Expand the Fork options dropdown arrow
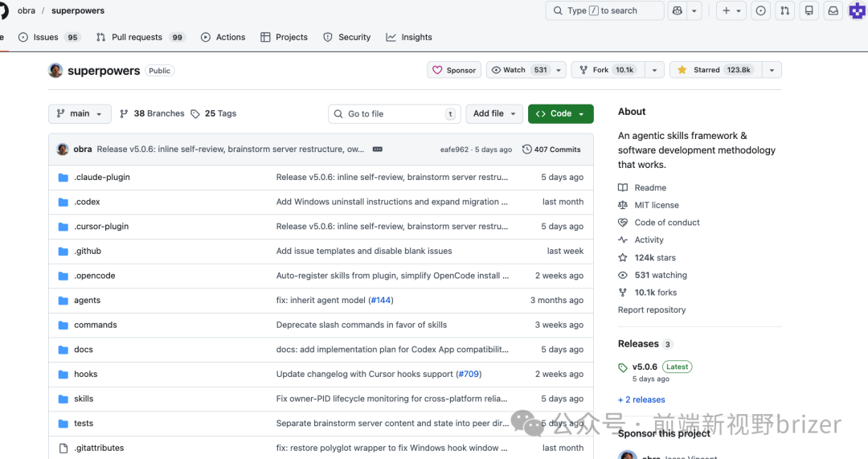 coord(654,70)
